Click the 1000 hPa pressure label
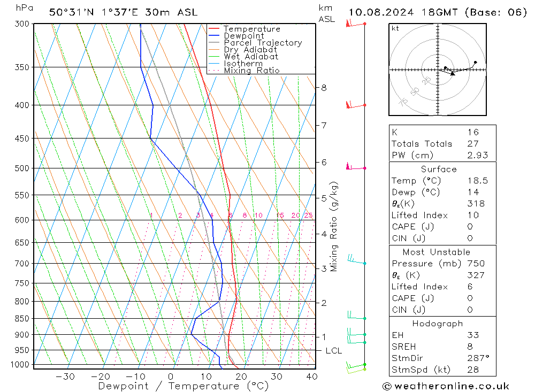The image size is (535, 392). (x=20, y=364)
